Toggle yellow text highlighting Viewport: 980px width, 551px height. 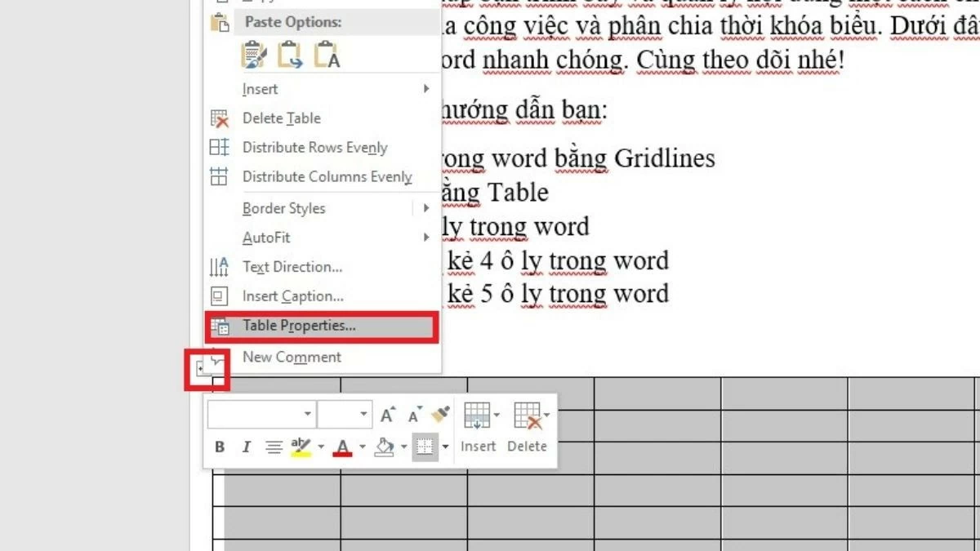click(x=300, y=447)
